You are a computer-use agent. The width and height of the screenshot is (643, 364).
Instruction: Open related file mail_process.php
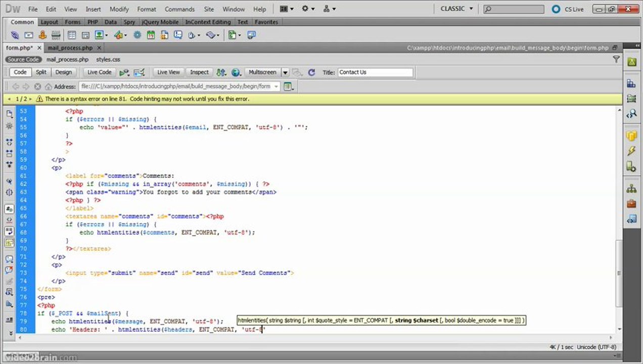[x=67, y=60]
